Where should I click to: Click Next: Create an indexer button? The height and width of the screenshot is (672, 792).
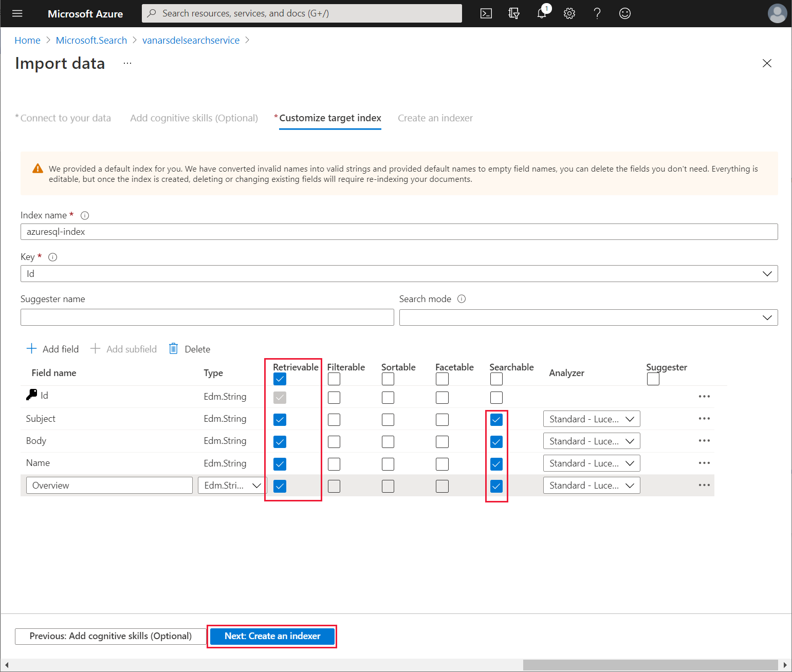pyautogui.click(x=272, y=636)
